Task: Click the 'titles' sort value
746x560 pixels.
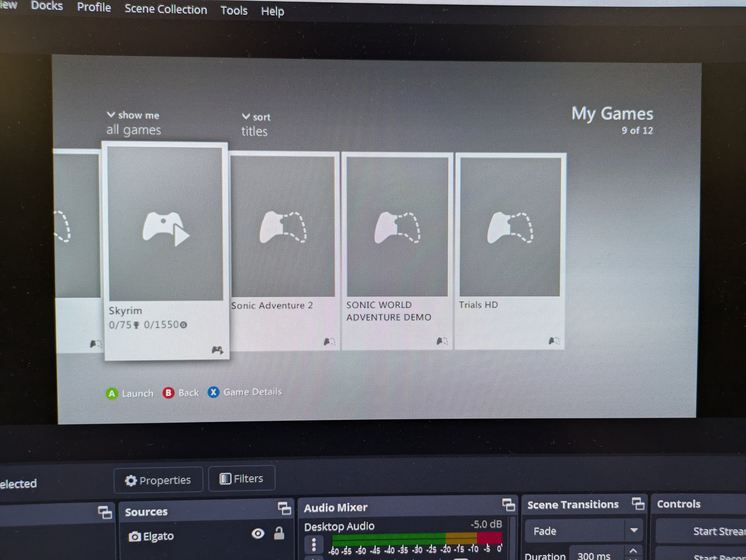Action: pos(255,132)
